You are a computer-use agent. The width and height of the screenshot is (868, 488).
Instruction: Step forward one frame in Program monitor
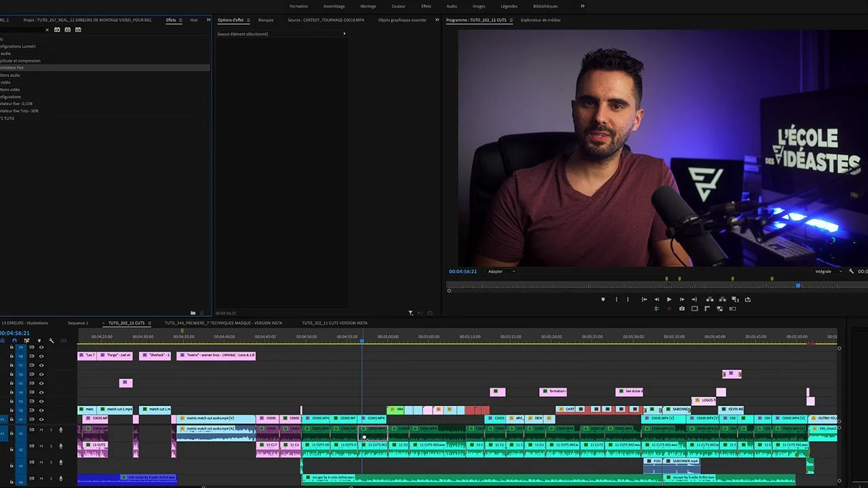pyautogui.click(x=682, y=299)
